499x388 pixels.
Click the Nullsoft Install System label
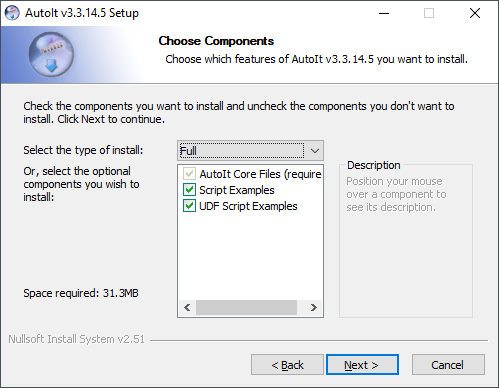point(76,339)
